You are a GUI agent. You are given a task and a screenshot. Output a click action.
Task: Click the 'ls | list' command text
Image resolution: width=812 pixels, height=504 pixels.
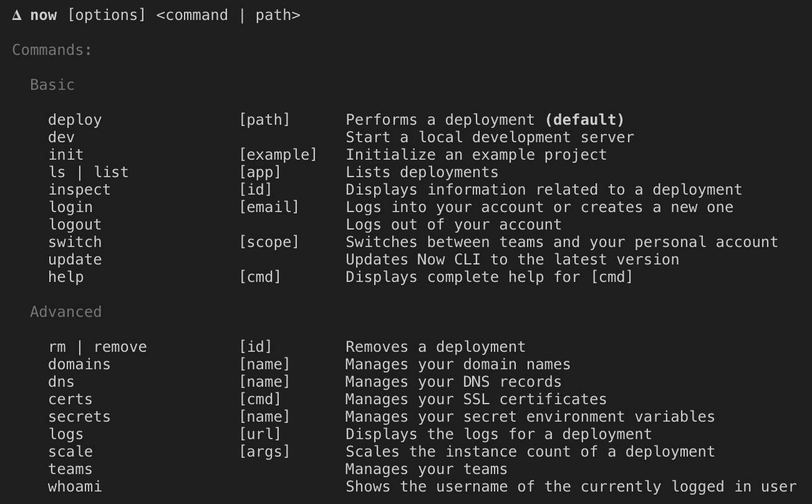88,172
